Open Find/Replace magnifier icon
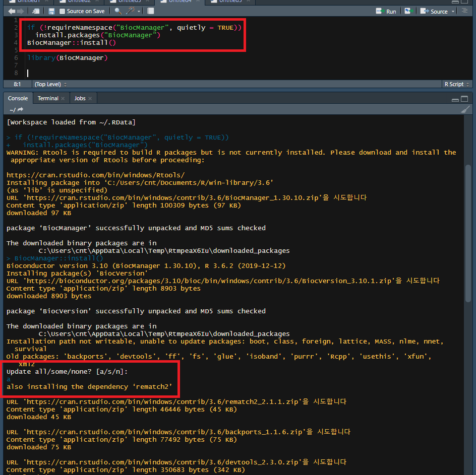The width and height of the screenshot is (476, 475). tap(118, 11)
